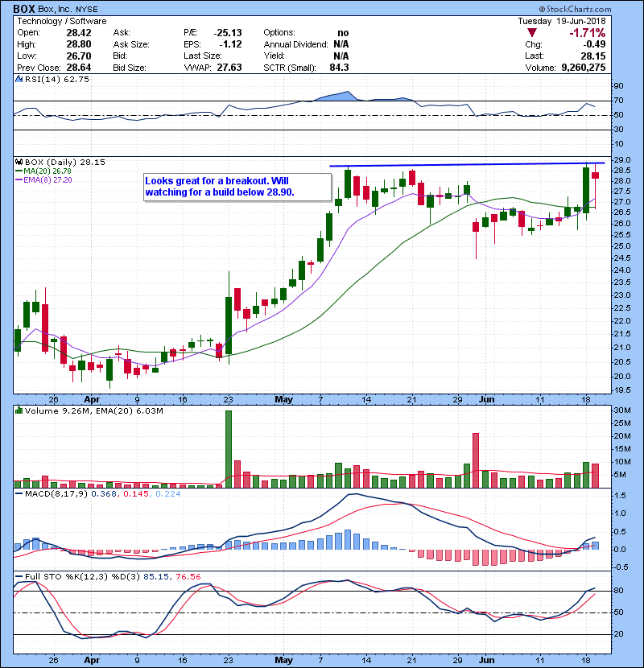Image resolution: width=644 pixels, height=668 pixels.
Task: Click the Options value 'no'
Action: pos(343,33)
